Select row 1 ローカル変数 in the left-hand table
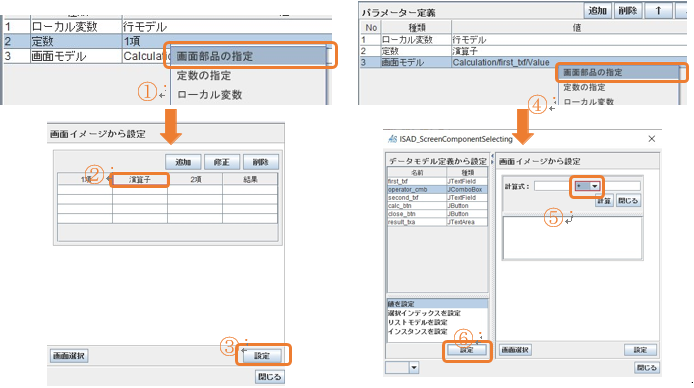This screenshot has width=694, height=388. click(168, 27)
